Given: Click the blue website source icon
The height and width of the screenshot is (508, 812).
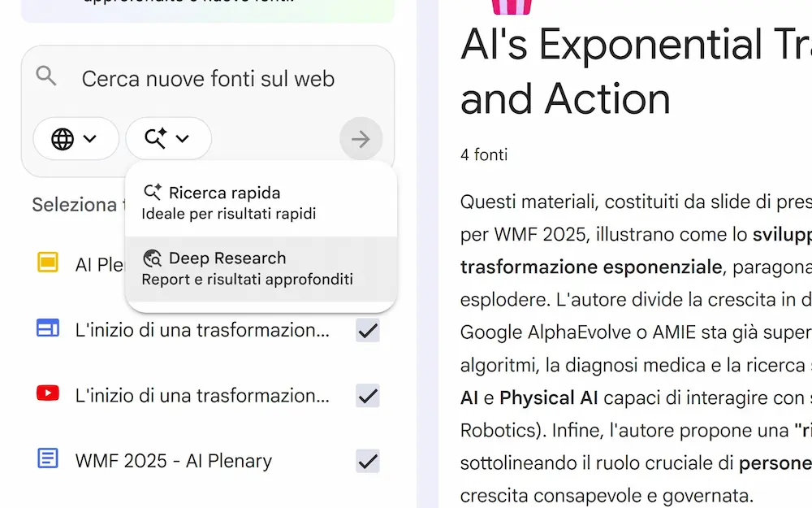Looking at the screenshot, I should tap(48, 328).
